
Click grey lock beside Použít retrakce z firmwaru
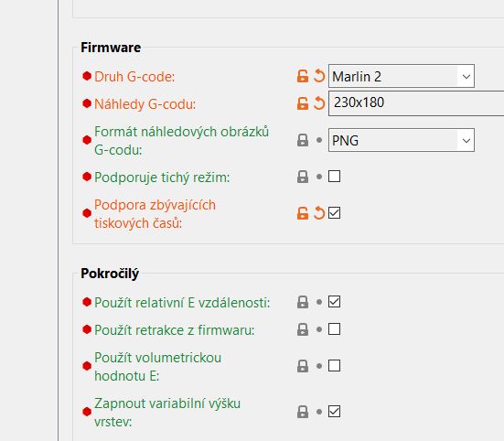303,329
